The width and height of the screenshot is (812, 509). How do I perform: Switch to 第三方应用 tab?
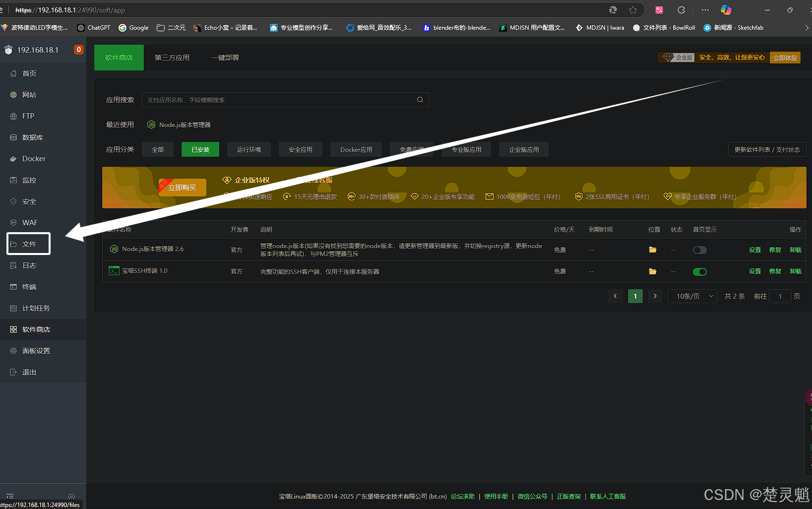click(172, 58)
